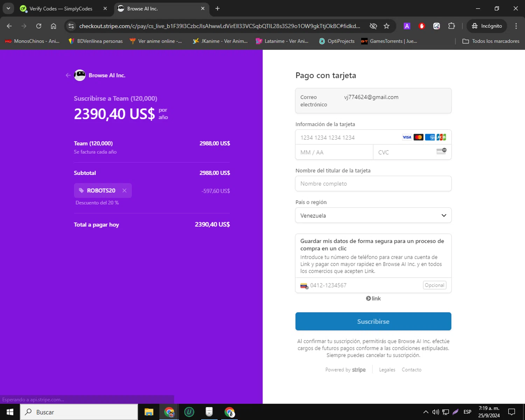
Task: Focus the CVC field
Action: (x=412, y=152)
